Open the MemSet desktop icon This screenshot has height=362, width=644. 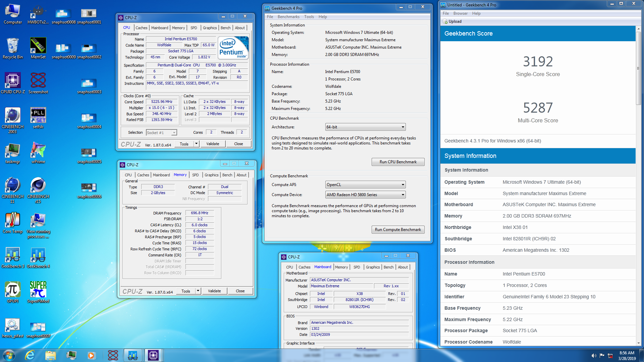pyautogui.click(x=38, y=49)
